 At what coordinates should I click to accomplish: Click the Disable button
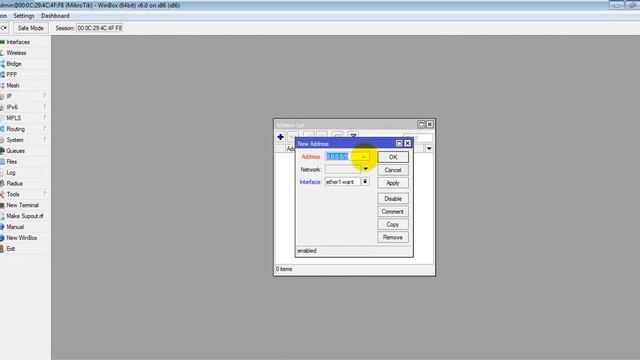tap(393, 199)
